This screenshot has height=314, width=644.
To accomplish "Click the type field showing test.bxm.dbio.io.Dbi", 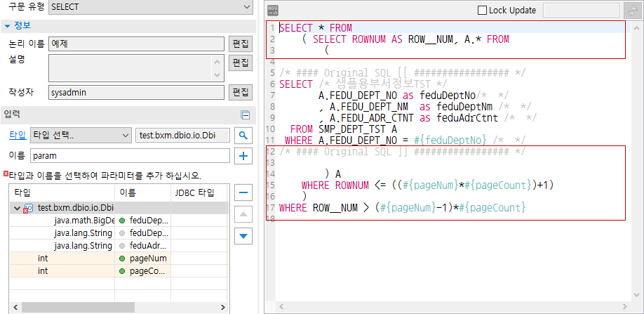I will coord(183,135).
